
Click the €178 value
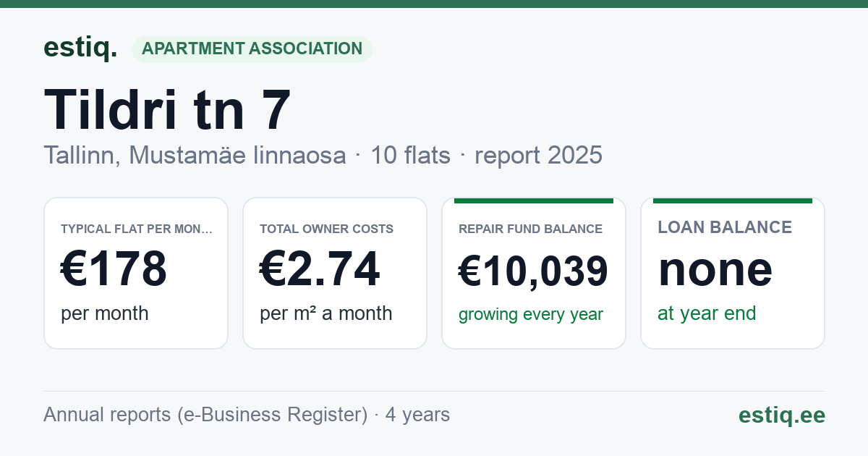(x=114, y=269)
